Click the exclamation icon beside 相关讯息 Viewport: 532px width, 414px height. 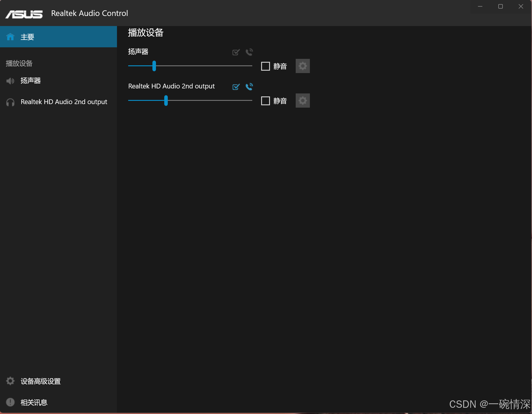point(10,402)
